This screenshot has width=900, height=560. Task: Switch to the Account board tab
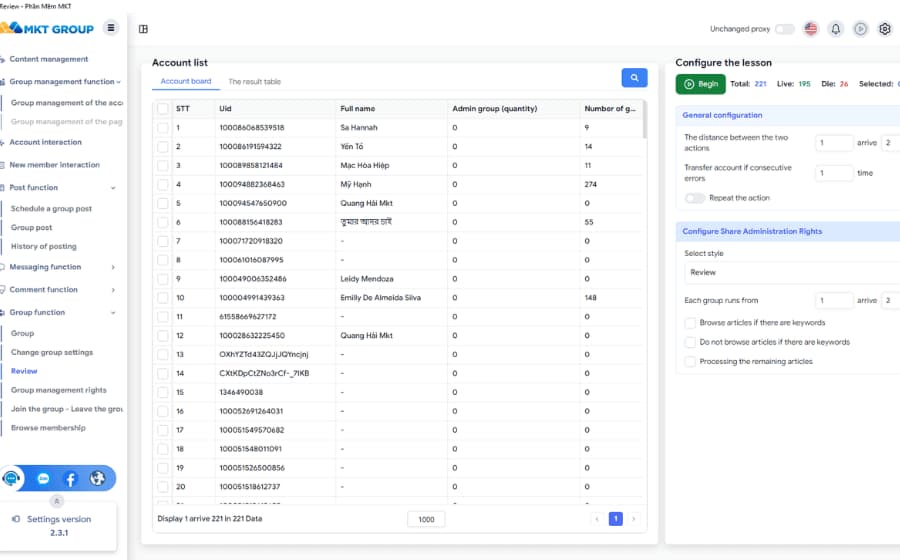pos(186,81)
